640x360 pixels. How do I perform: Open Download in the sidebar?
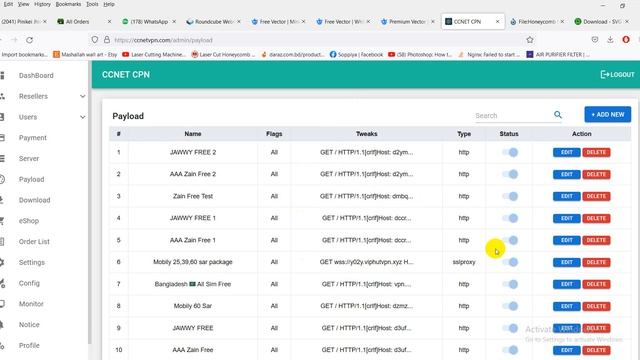[x=34, y=200]
